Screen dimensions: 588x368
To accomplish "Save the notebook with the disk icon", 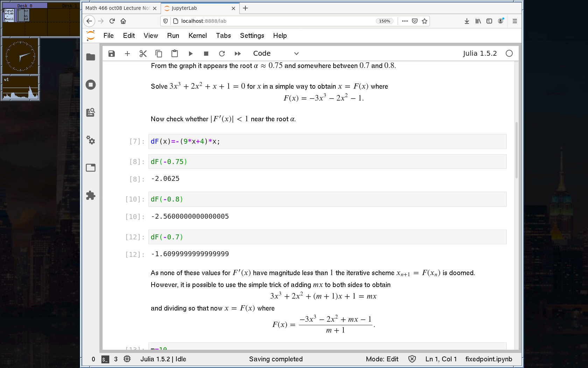I will point(112,54).
